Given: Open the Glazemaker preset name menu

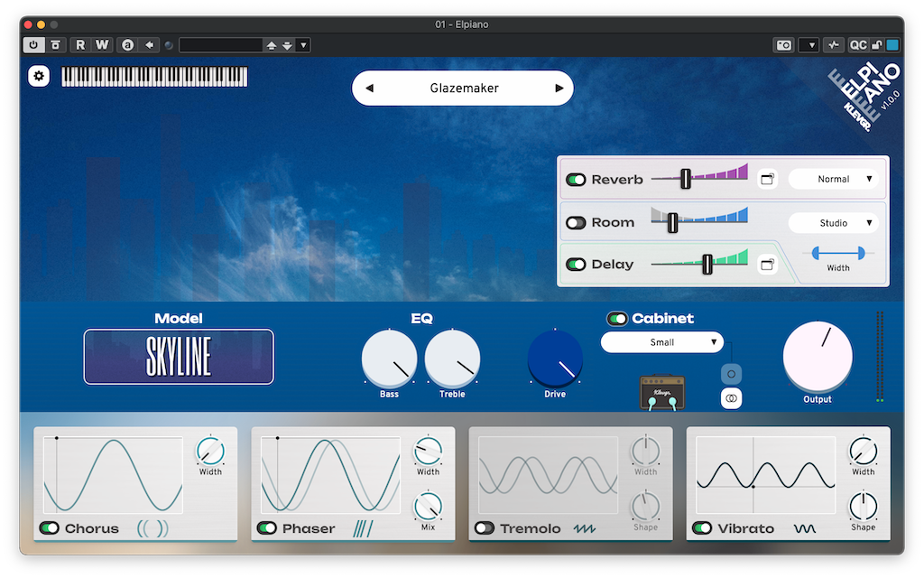Looking at the screenshot, I should tap(465, 88).
